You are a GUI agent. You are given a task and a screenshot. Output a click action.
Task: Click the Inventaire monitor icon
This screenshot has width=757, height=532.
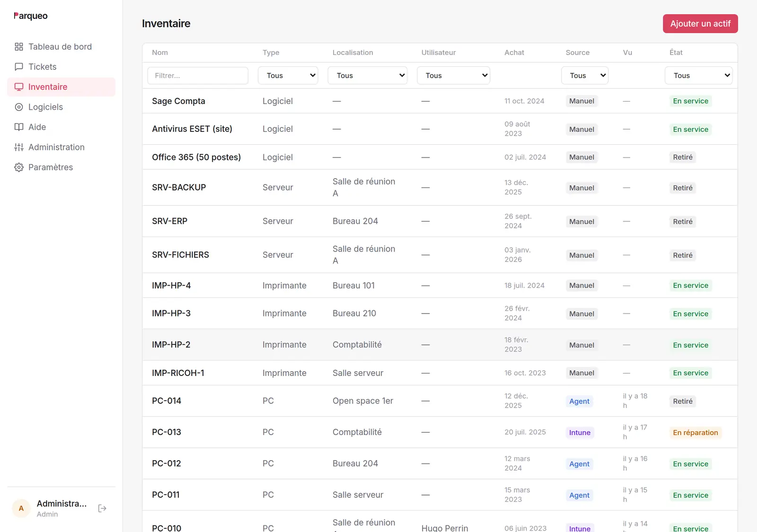tap(19, 87)
